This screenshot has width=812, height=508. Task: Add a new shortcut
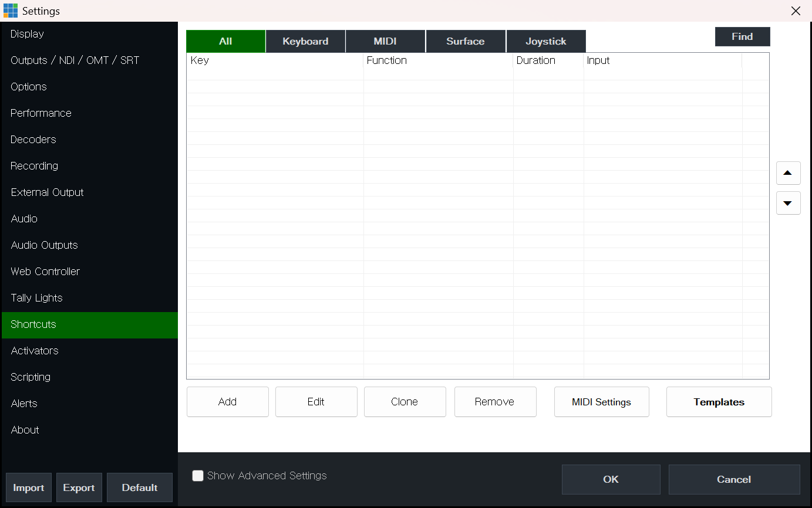pyautogui.click(x=227, y=402)
